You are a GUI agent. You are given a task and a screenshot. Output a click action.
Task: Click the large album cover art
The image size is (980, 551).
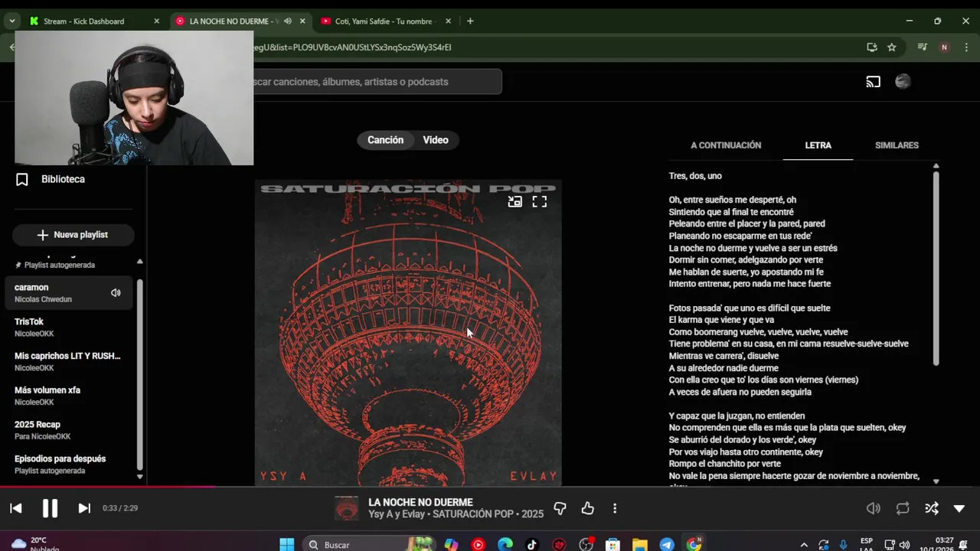(408, 333)
